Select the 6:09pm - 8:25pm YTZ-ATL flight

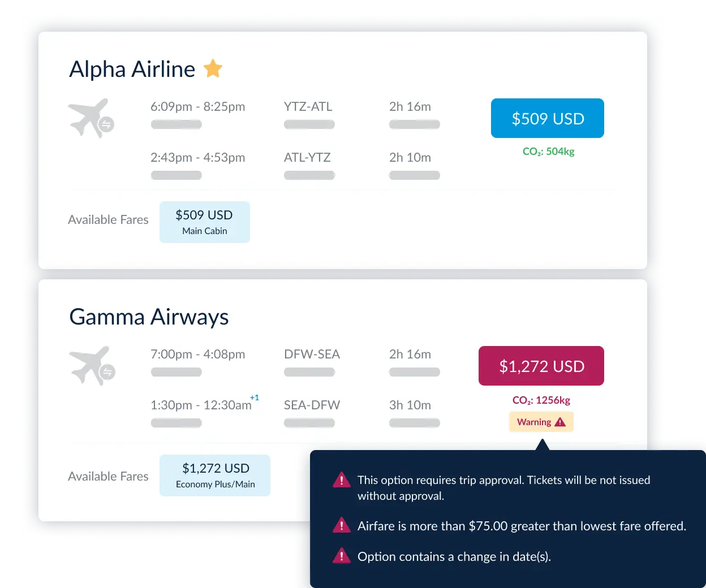pos(295,115)
